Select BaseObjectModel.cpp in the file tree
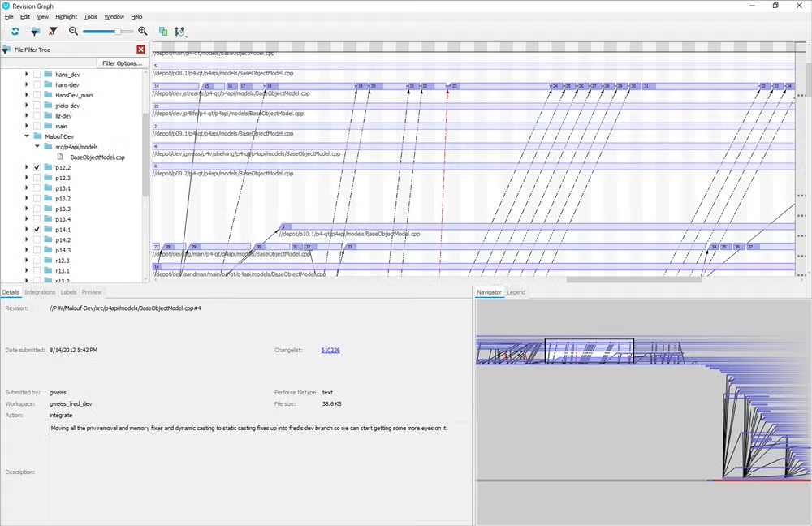 pyautogui.click(x=97, y=157)
